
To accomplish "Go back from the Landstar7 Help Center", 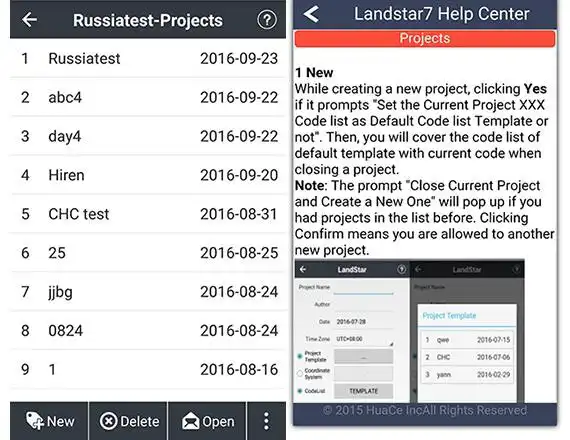I will 311,14.
